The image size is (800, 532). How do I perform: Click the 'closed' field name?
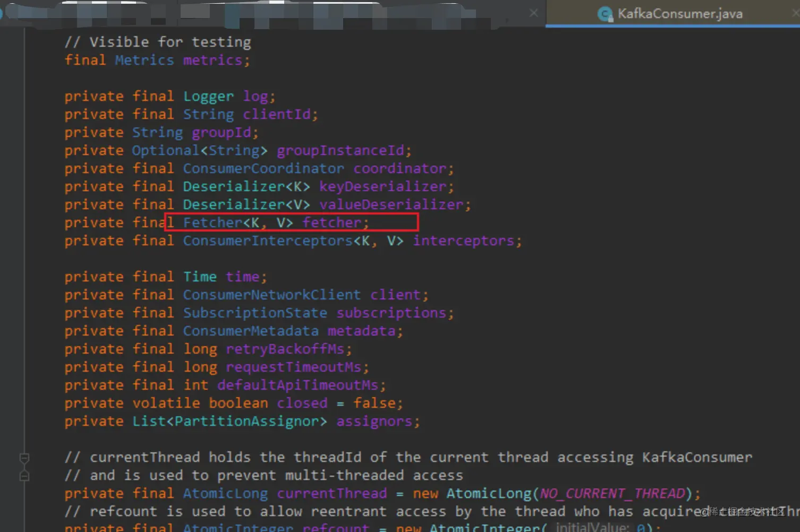[302, 403]
